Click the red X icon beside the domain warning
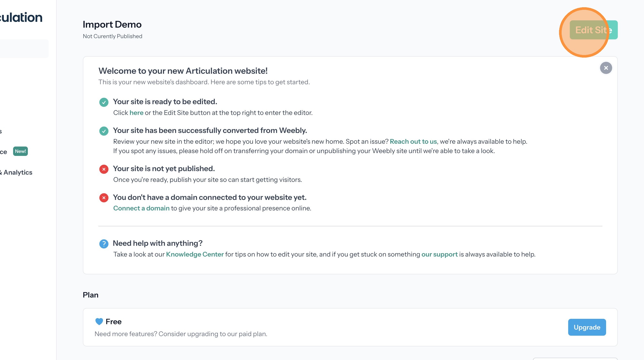This screenshot has width=644, height=360. pos(104,198)
